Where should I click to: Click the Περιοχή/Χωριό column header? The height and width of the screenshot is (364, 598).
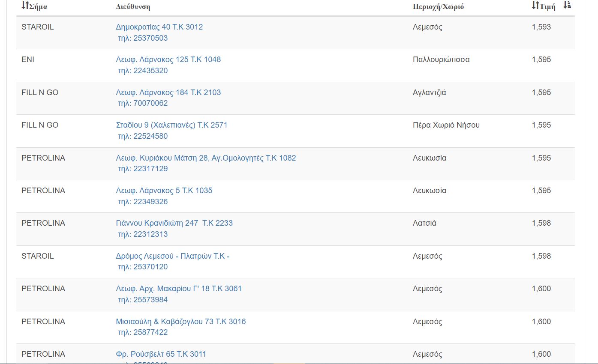(438, 7)
